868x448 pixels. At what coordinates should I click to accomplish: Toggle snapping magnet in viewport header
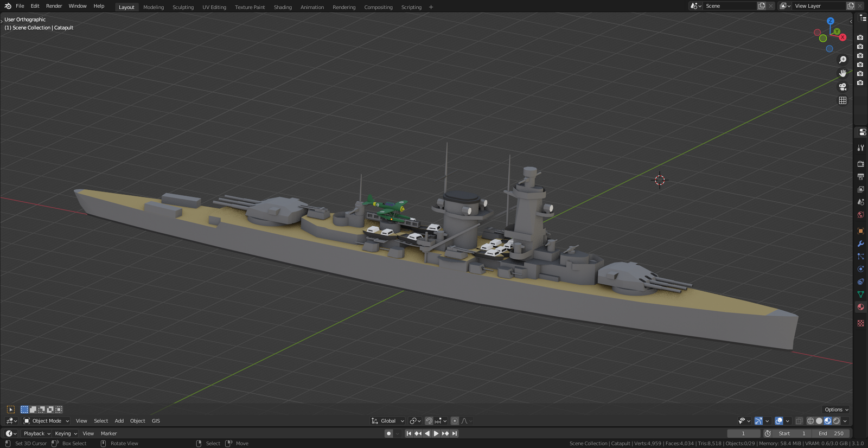[429, 421]
